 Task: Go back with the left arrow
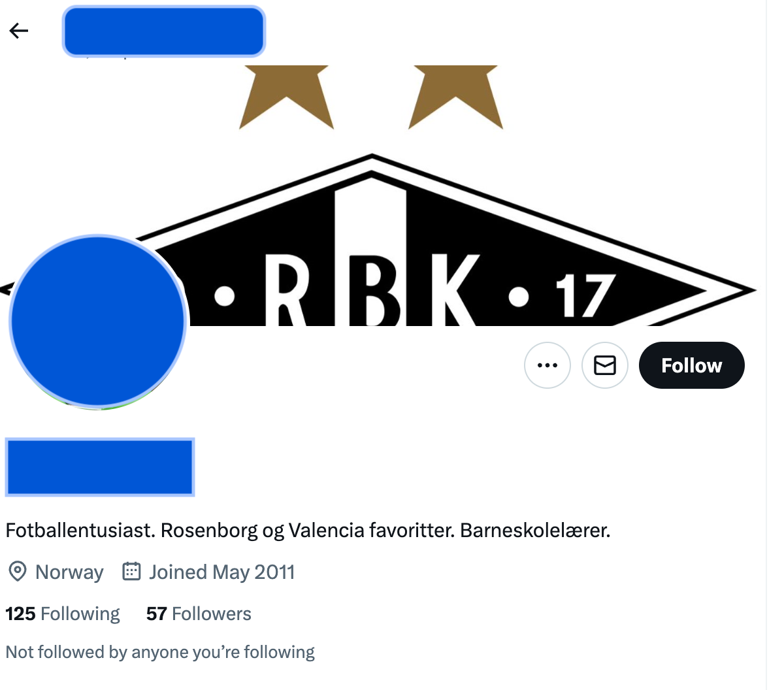(x=19, y=31)
